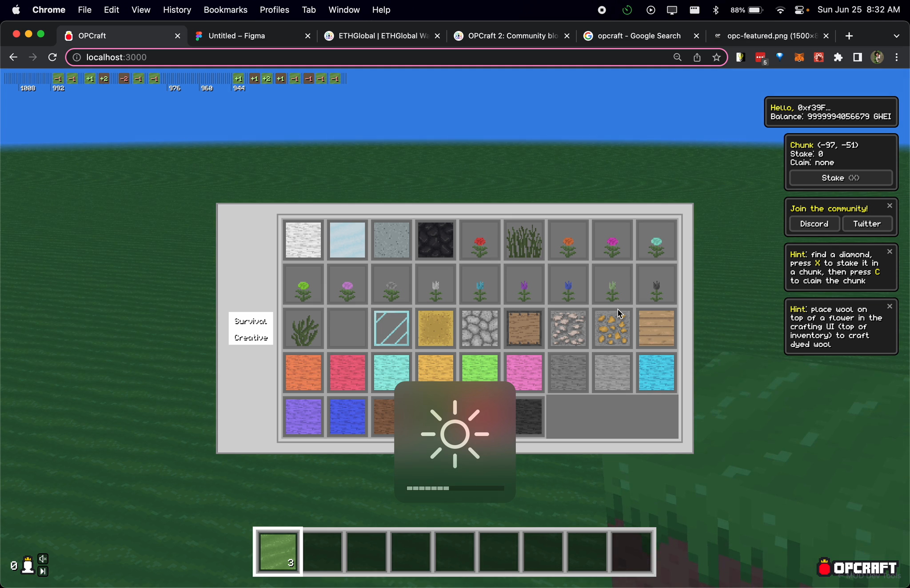The image size is (910, 588).
Task: Open the share icon in address bar
Action: pos(697,57)
